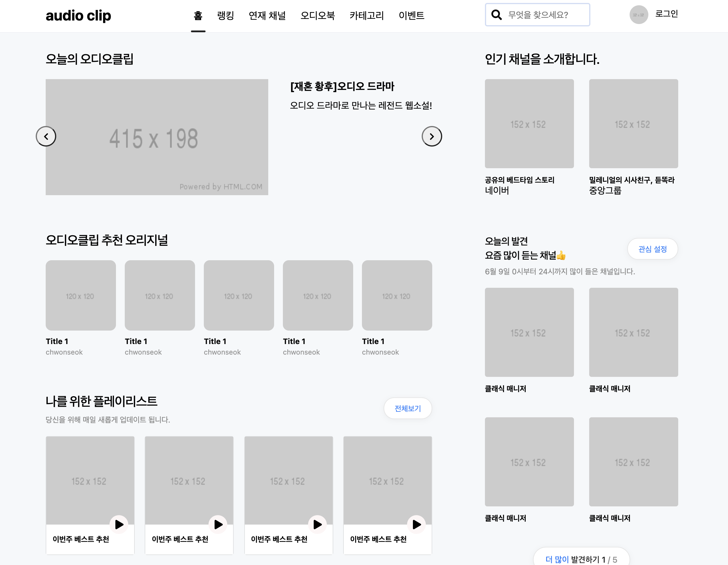
Task: Open the 415 x 198 featured banner image
Action: 157,137
